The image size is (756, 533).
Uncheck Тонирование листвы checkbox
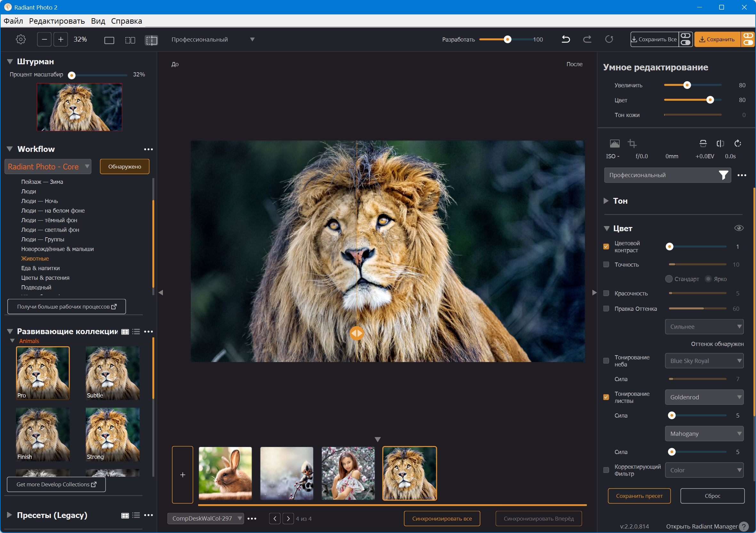pyautogui.click(x=606, y=397)
